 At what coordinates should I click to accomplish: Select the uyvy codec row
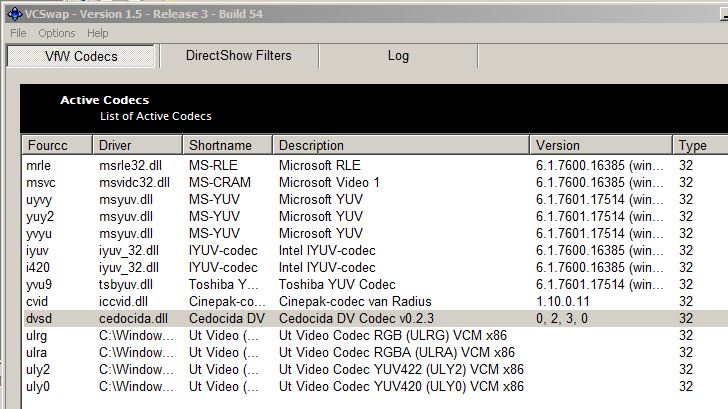[x=375, y=200]
